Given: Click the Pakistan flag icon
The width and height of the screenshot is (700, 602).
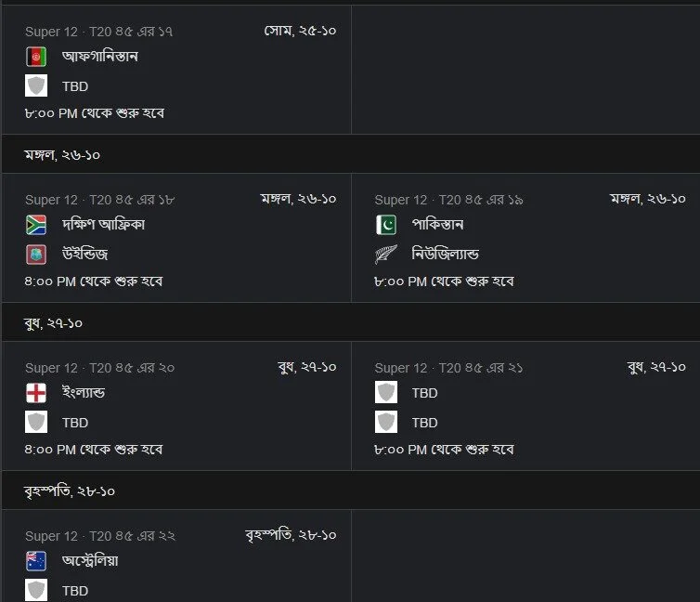Looking at the screenshot, I should [x=385, y=225].
